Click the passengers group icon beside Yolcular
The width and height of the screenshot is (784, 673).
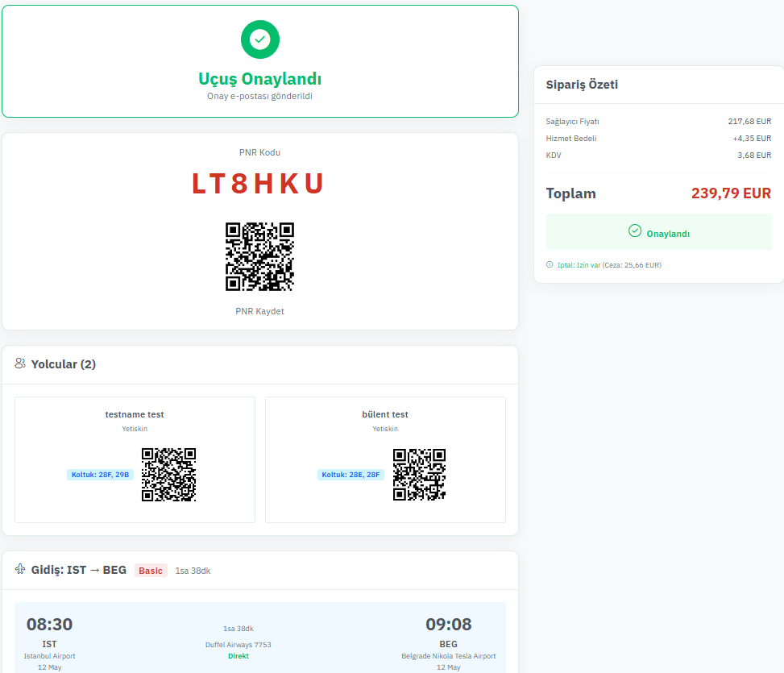point(20,364)
